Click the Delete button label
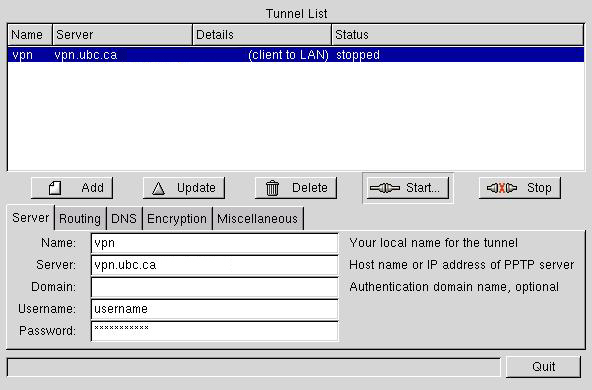This screenshot has width=592, height=390. 310,188
